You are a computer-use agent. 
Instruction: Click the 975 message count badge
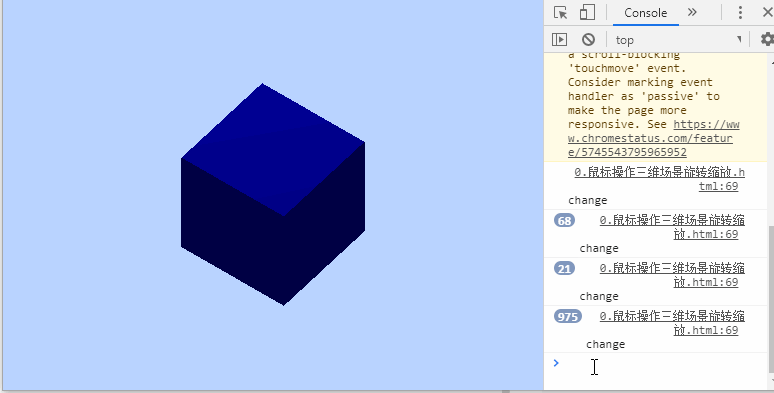(x=568, y=316)
